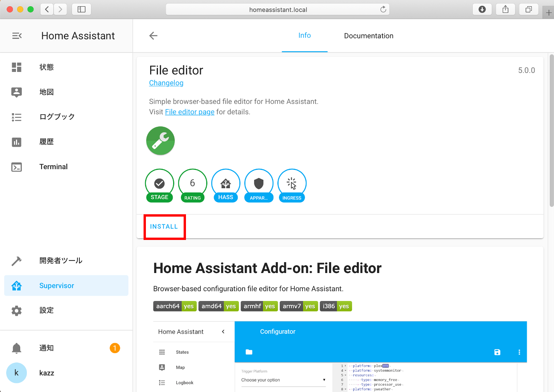Open the ログブック list icon
Screen dimensions: 554x392
17,117
